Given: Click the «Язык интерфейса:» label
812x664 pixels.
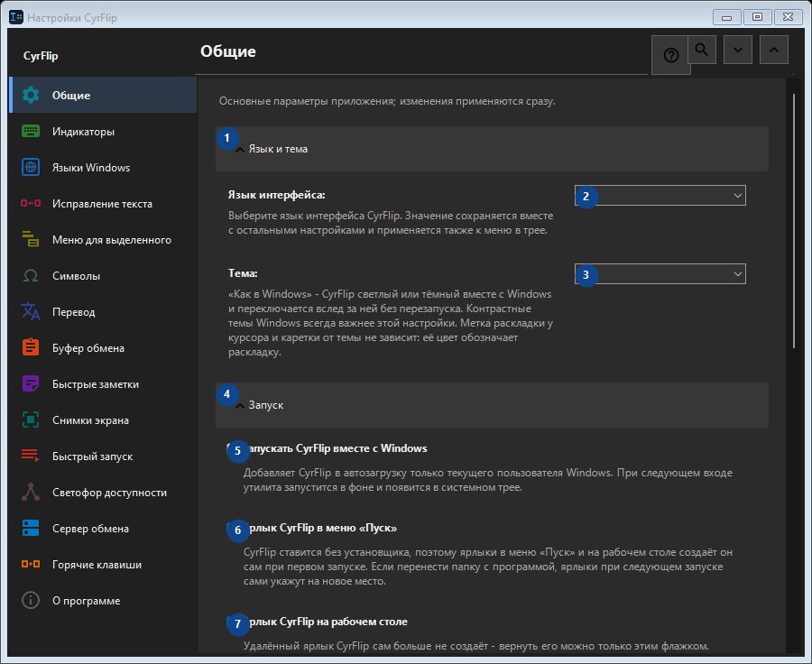Looking at the screenshot, I should tap(277, 195).
